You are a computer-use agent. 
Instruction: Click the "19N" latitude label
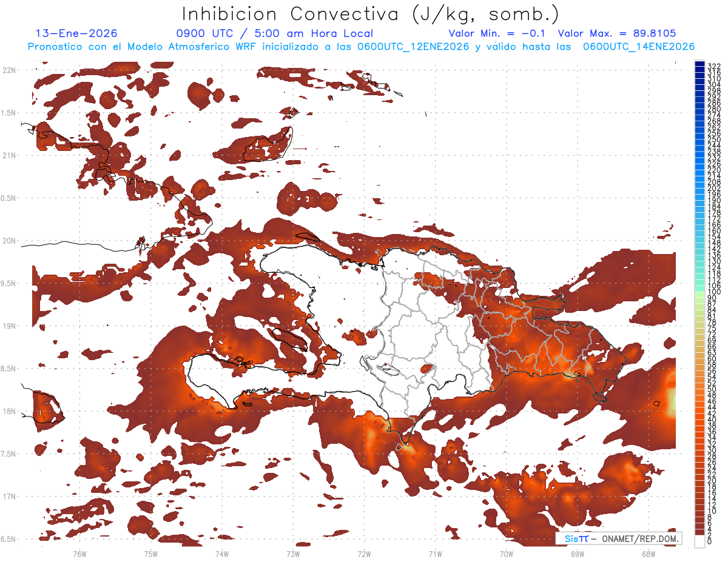click(x=8, y=326)
